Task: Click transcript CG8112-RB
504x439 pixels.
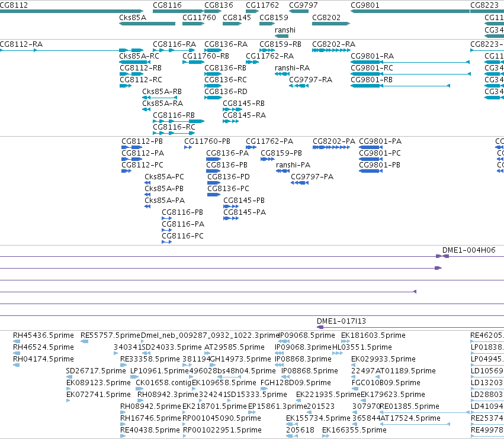Action: click(141, 68)
